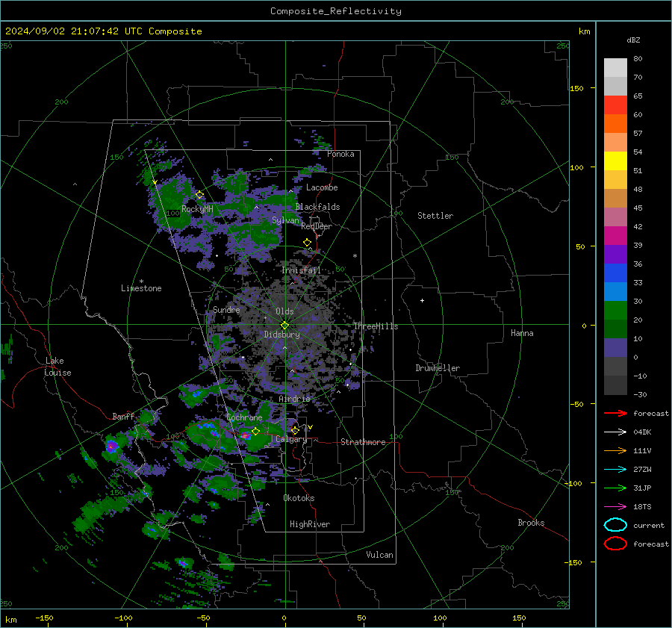This screenshot has width=672, height=628.
Task: Select the red forecast ellipse icon
Action: 615,544
